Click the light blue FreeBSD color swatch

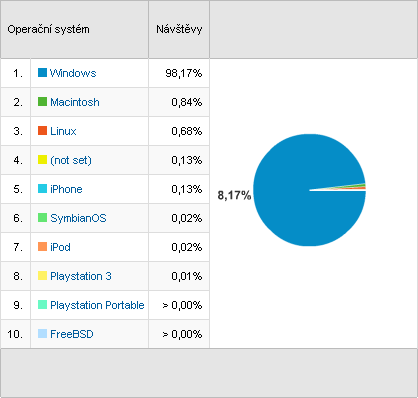[x=42, y=334]
